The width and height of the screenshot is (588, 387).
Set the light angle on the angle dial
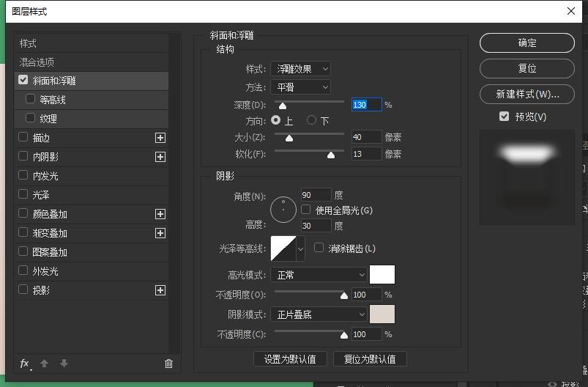(283, 210)
